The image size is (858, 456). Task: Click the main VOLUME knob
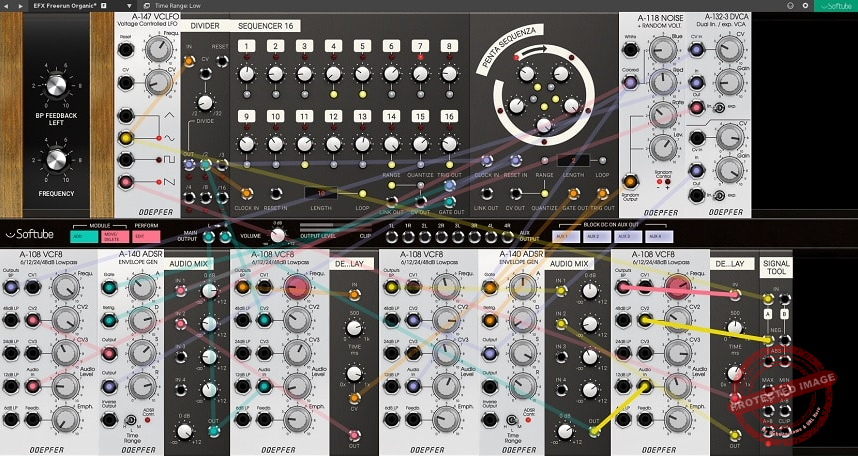(278, 236)
